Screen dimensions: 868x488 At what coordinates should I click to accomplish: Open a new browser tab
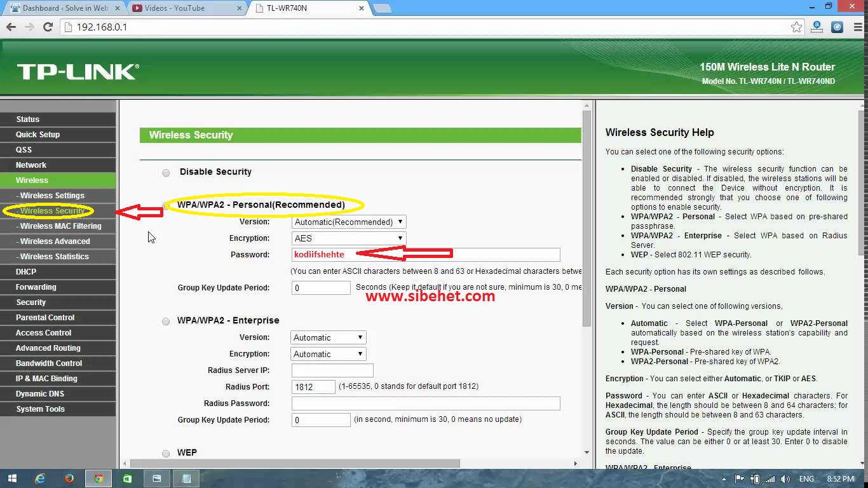[x=381, y=8]
